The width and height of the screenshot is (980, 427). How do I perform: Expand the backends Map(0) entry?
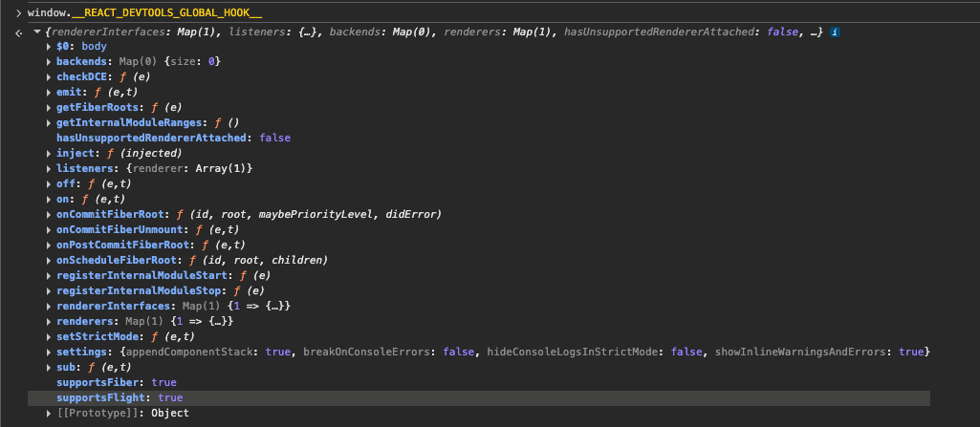pos(49,62)
